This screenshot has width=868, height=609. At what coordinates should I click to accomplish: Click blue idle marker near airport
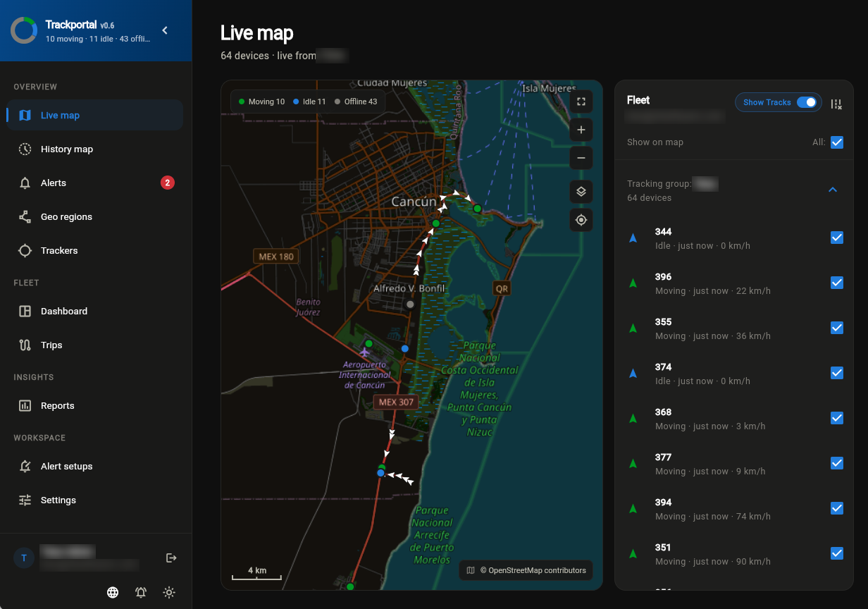click(x=405, y=348)
